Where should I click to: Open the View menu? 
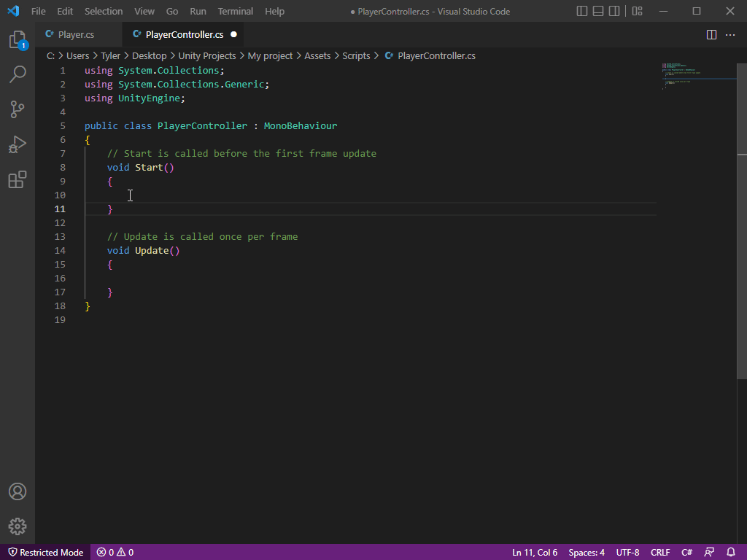pos(144,12)
